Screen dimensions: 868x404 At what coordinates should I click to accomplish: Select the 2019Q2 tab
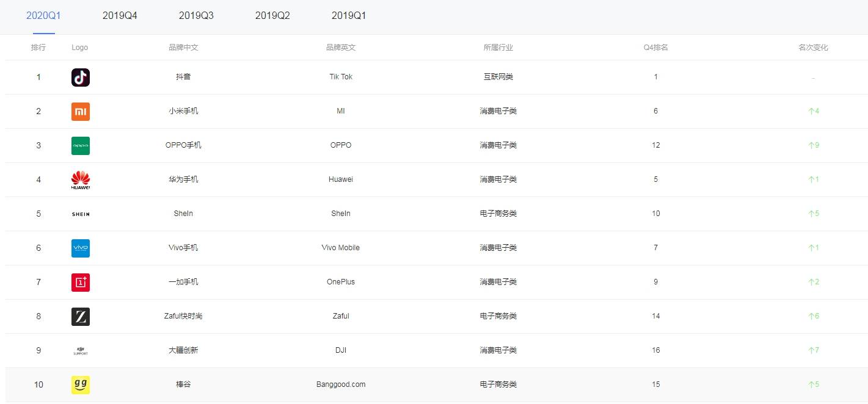[x=272, y=16]
